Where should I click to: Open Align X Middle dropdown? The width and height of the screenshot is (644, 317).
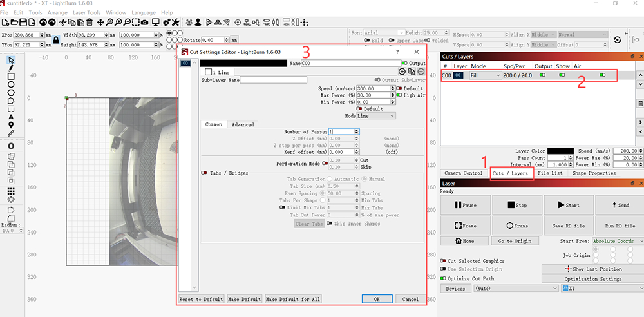point(544,35)
